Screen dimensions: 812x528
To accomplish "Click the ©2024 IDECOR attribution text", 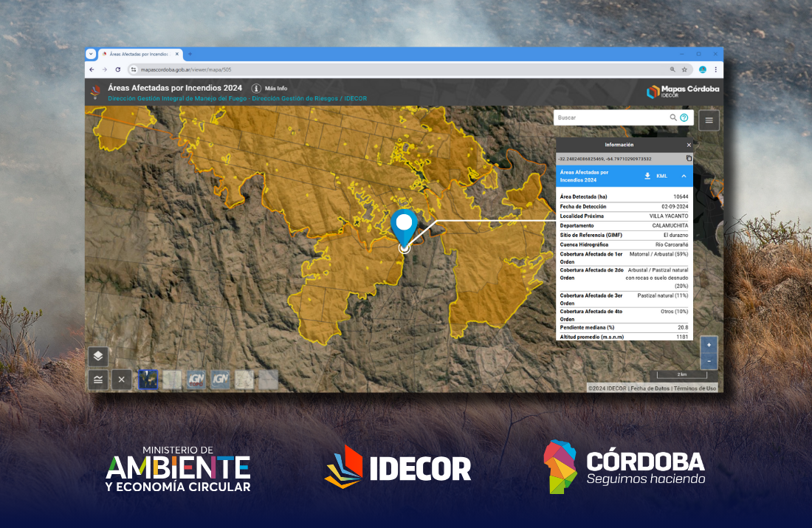I will pyautogui.click(x=608, y=388).
